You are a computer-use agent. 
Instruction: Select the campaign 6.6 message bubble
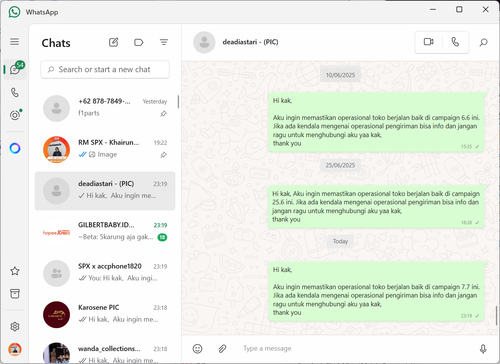pyautogui.click(x=376, y=122)
